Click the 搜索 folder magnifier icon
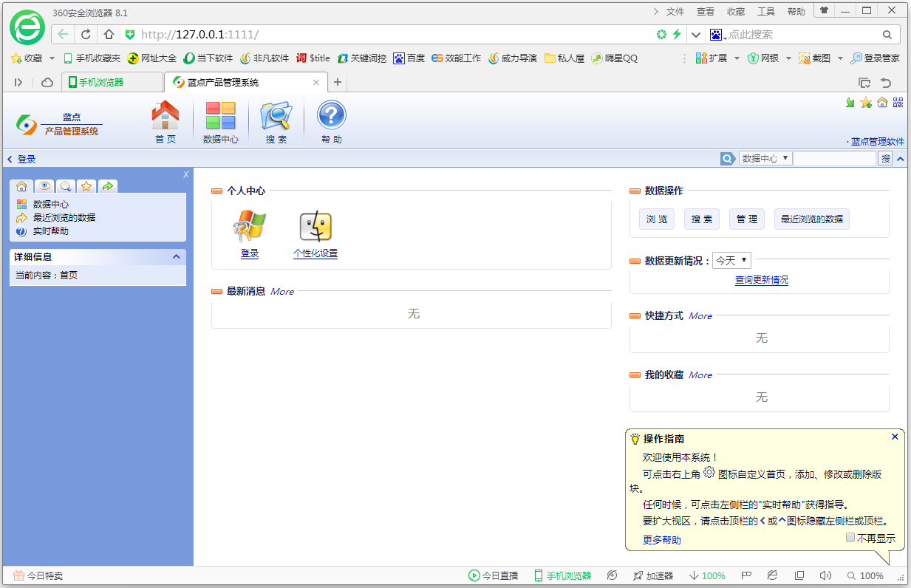The width and height of the screenshot is (911, 588). [x=276, y=116]
